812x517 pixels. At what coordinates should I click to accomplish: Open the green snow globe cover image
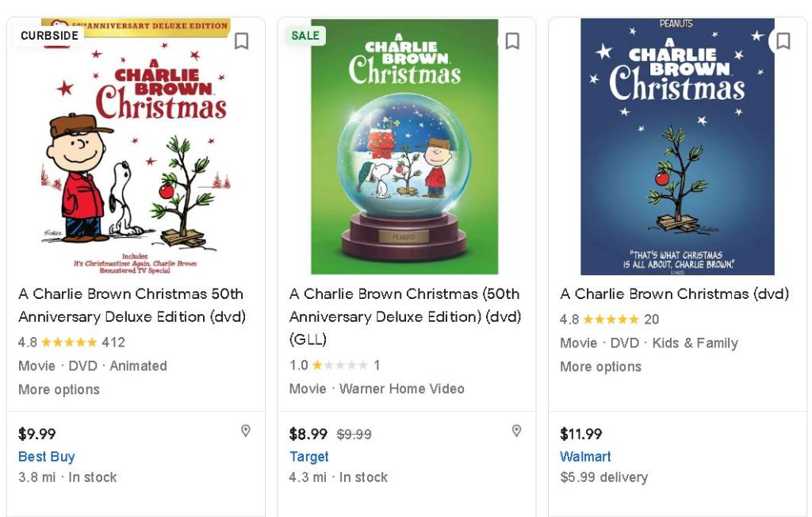coord(405,147)
